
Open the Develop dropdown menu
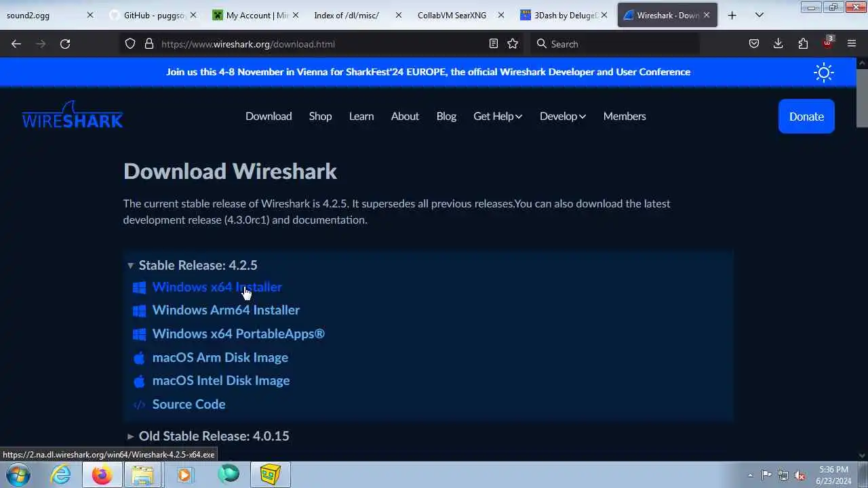pyautogui.click(x=563, y=117)
